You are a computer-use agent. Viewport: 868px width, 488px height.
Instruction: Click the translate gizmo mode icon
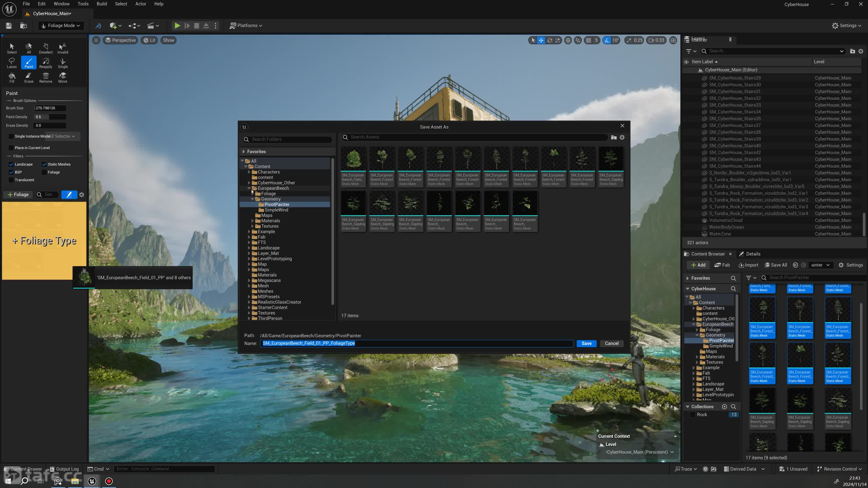tap(541, 40)
